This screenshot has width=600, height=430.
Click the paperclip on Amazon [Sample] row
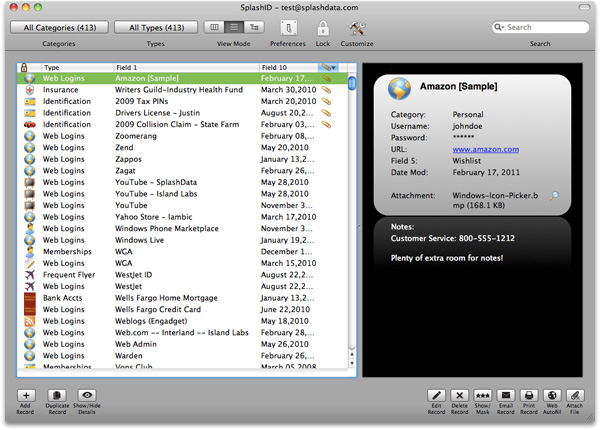(x=326, y=78)
